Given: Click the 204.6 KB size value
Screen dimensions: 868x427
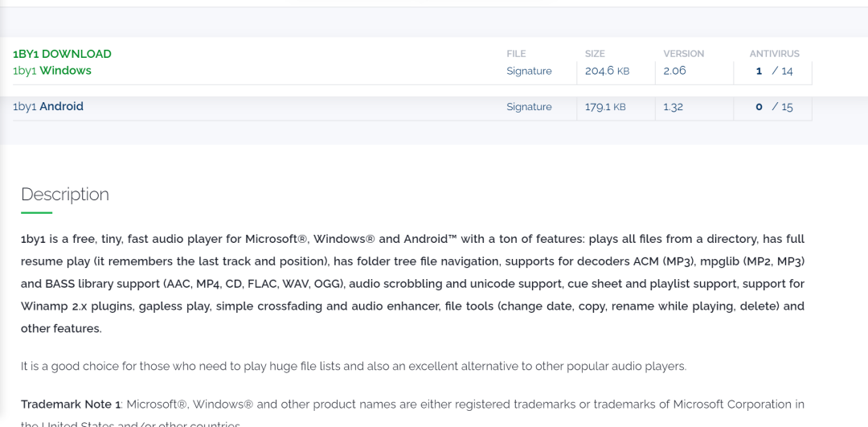Looking at the screenshot, I should (607, 71).
